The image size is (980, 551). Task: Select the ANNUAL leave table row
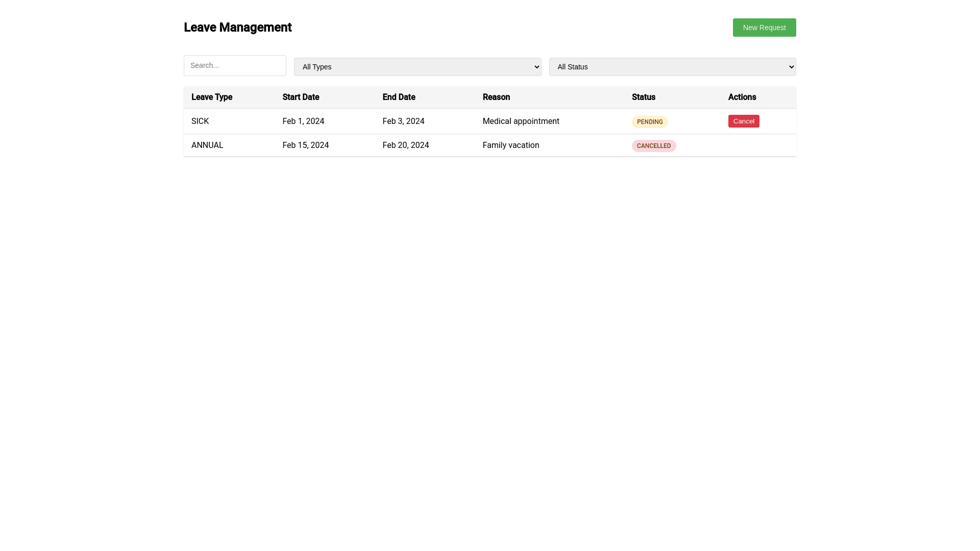[x=357, y=145]
